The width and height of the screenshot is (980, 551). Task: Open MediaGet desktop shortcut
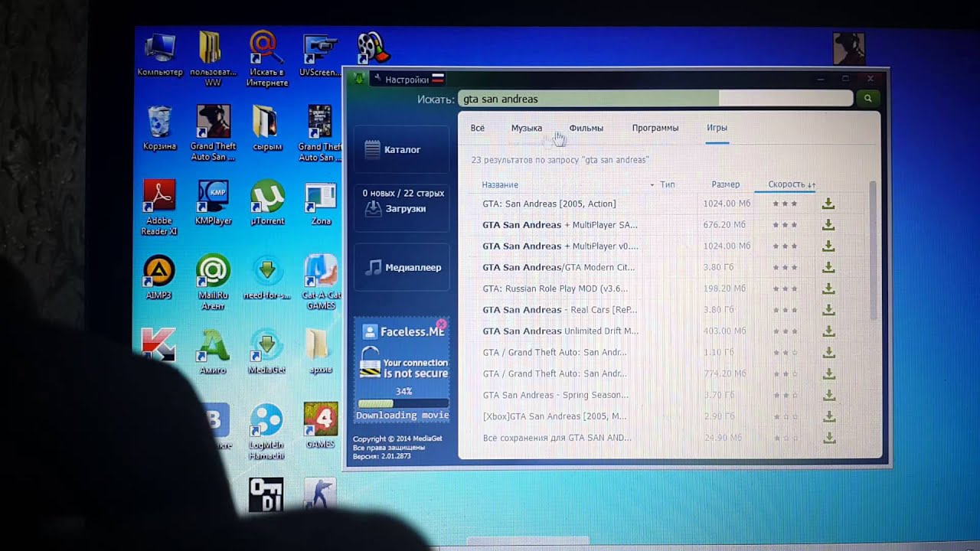(x=267, y=352)
